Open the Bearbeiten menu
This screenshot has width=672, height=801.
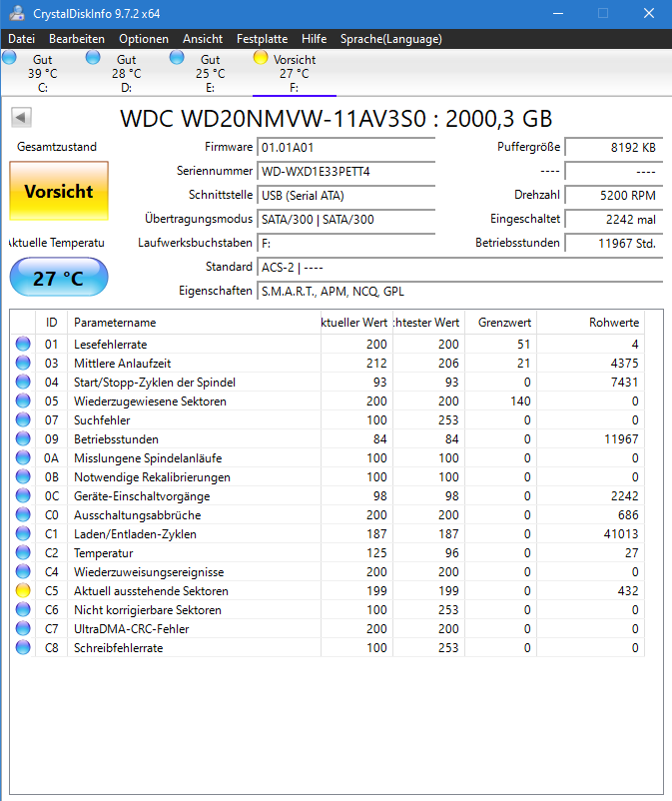77,39
